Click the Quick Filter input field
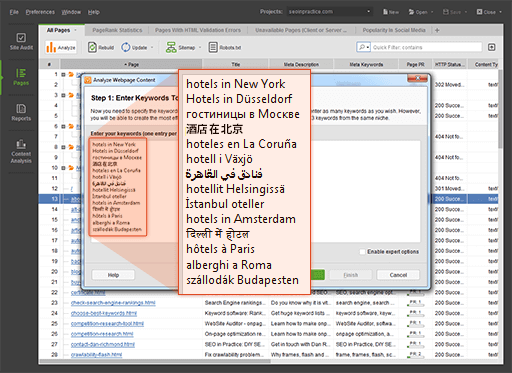This screenshot has height=373, width=512. pyautogui.click(x=427, y=47)
